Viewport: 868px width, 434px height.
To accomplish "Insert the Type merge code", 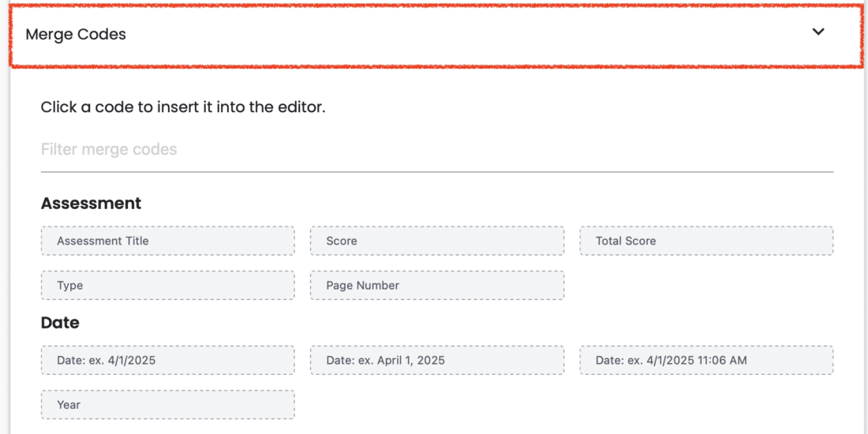I will pos(168,286).
